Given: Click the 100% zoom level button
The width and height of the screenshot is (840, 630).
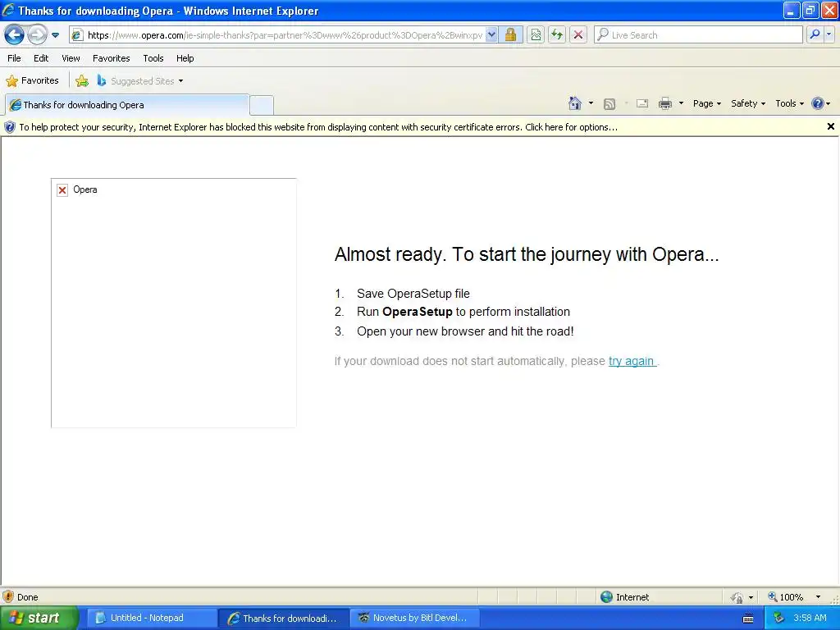Looking at the screenshot, I should click(785, 597).
